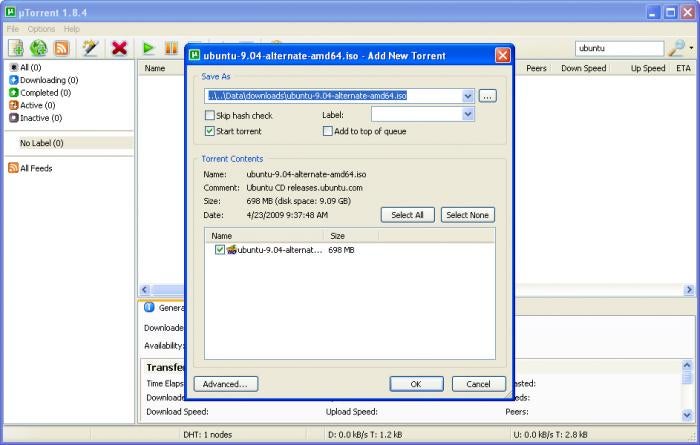Click the DHT: 1 nodes status bar entry
700x445 pixels.
click(208, 434)
